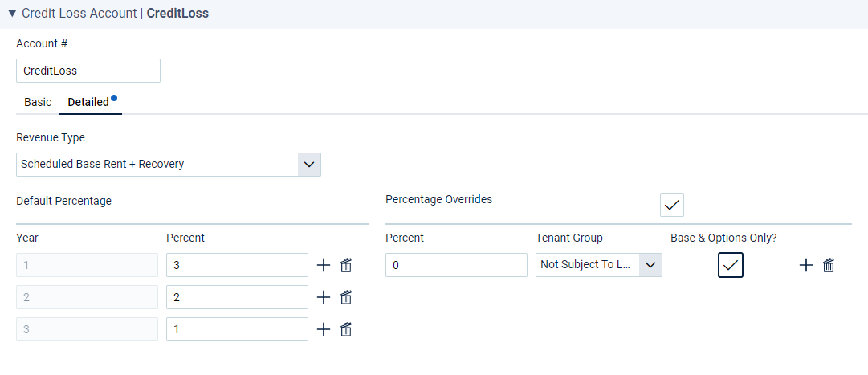Uncheck the Percentage Overrides checkbox
Image resolution: width=868 pixels, height=375 pixels.
click(x=672, y=205)
